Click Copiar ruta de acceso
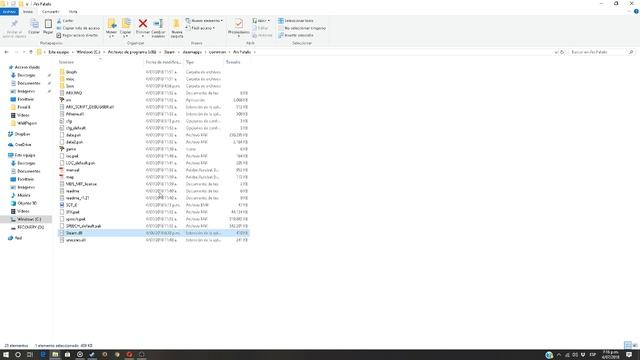The height and width of the screenshot is (360, 640). pos(78,28)
